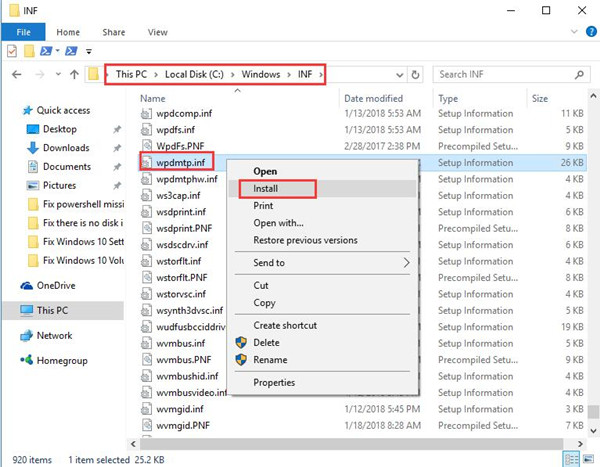Choose Cut from the context menu
This screenshot has height=467, width=600.
[x=322, y=286]
